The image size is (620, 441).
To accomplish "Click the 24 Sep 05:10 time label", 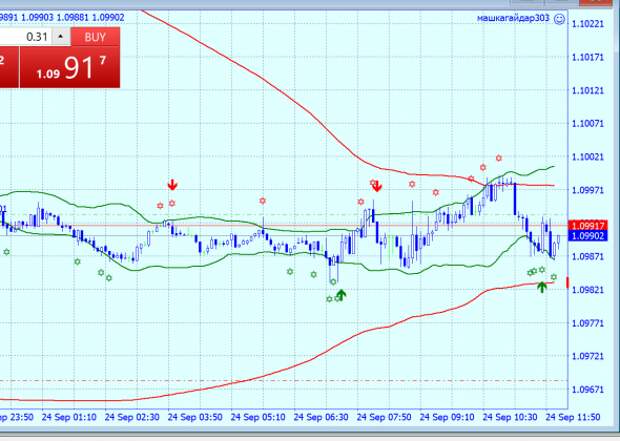I will 258,417.
